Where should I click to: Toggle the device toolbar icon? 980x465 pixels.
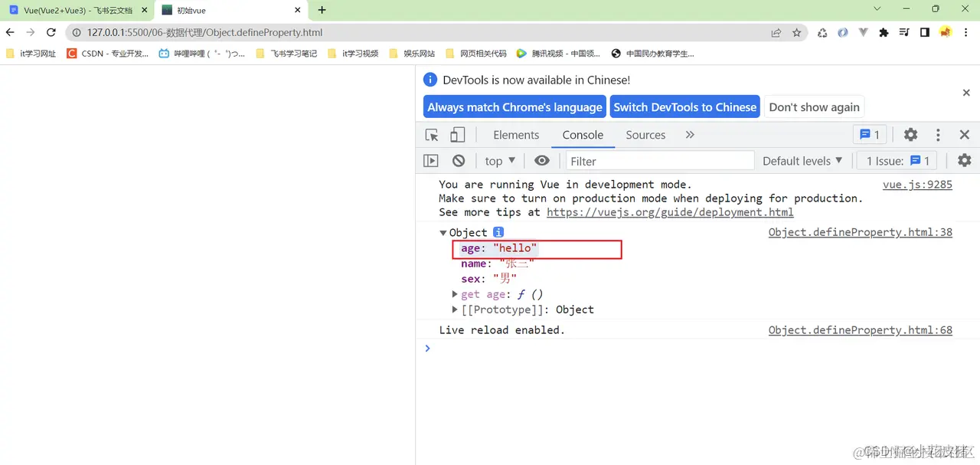click(x=457, y=135)
